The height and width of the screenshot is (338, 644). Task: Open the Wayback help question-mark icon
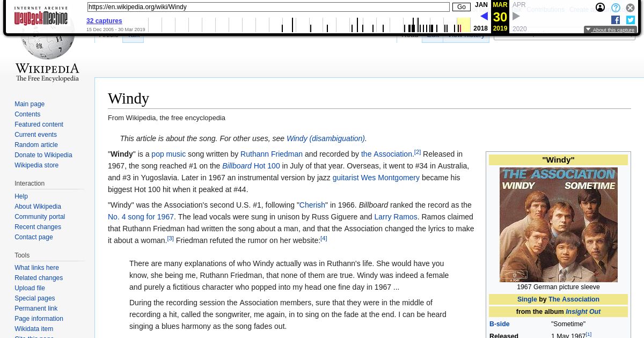tap(616, 8)
